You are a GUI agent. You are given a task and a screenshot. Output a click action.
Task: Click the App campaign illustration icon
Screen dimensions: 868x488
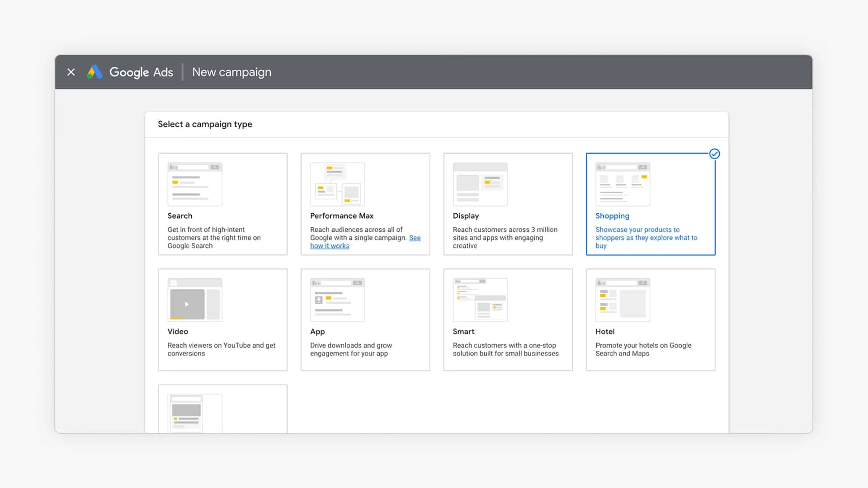337,300
